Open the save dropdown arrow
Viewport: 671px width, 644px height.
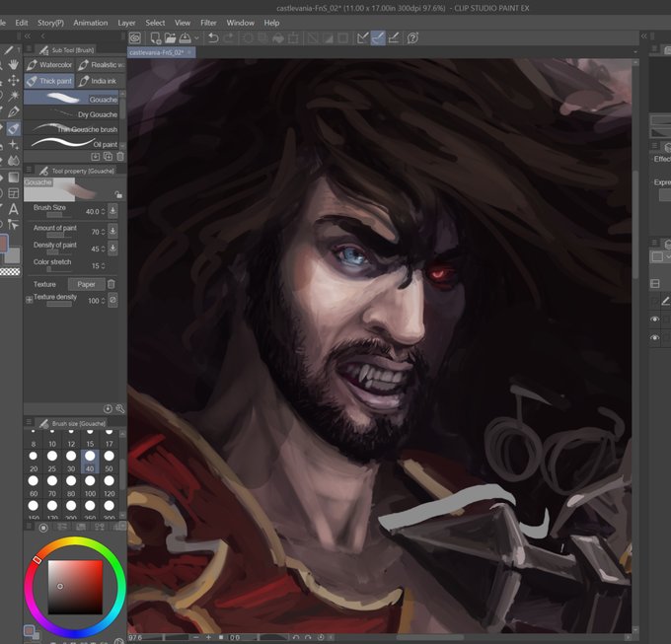(x=196, y=38)
